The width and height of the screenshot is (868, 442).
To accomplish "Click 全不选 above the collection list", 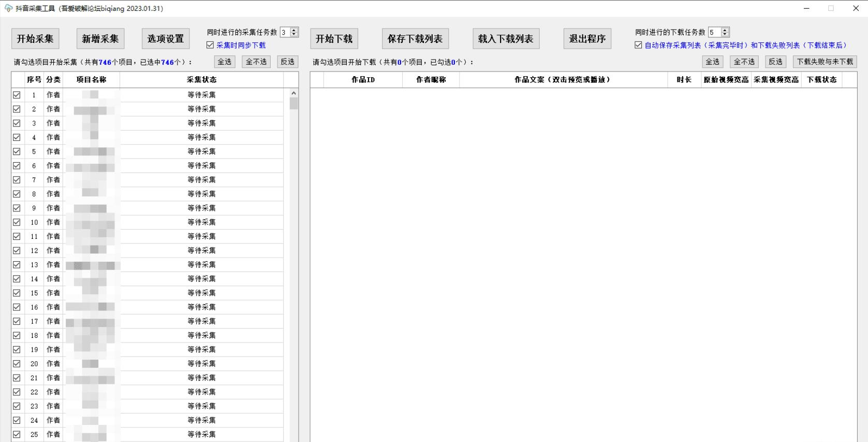I will tap(256, 62).
